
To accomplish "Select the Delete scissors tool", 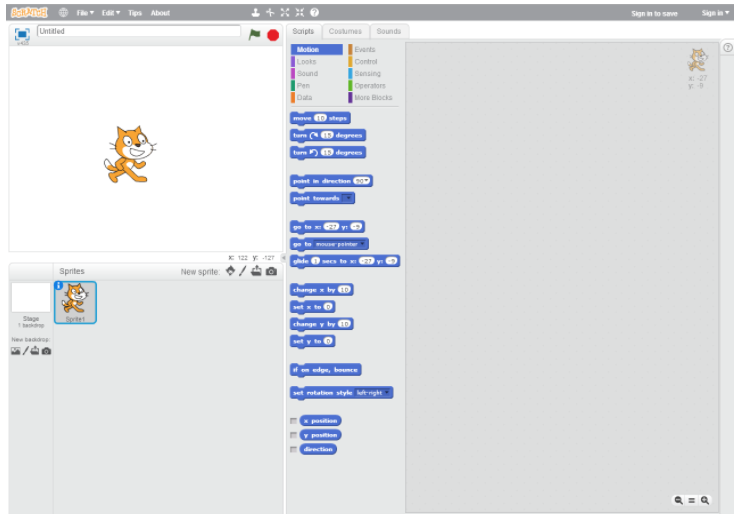I will coord(270,13).
